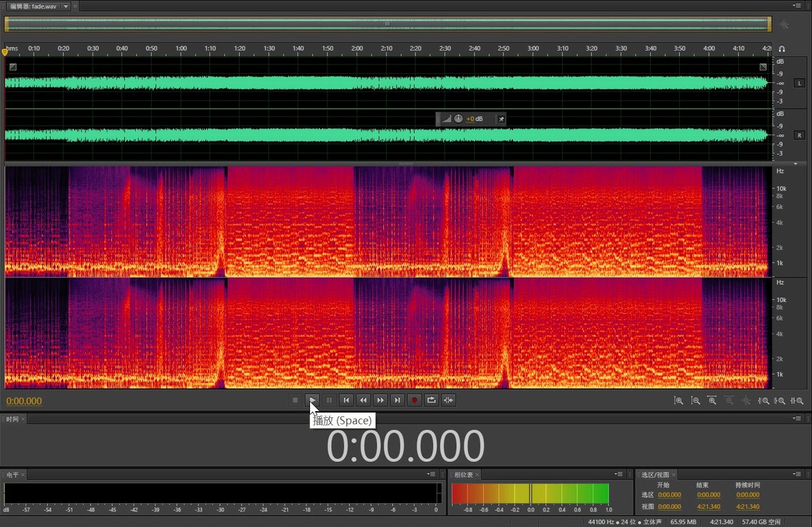The width and height of the screenshot is (812, 527).
Task: Click the red Record button
Action: pyautogui.click(x=414, y=400)
